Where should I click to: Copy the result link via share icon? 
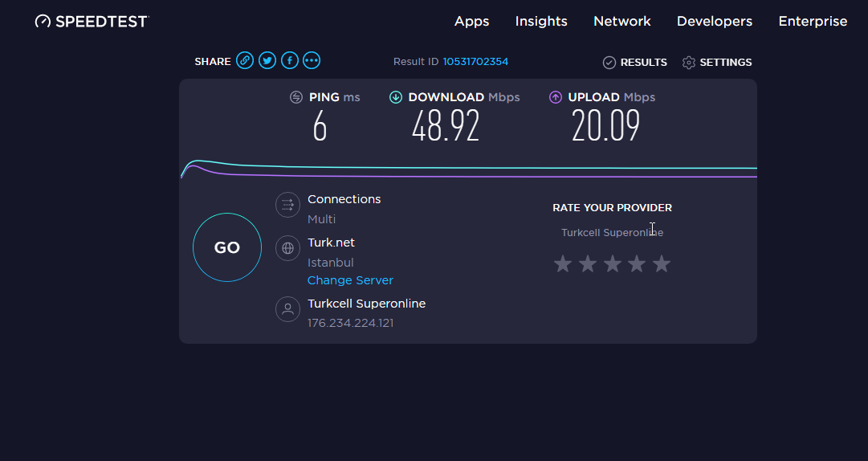point(245,60)
